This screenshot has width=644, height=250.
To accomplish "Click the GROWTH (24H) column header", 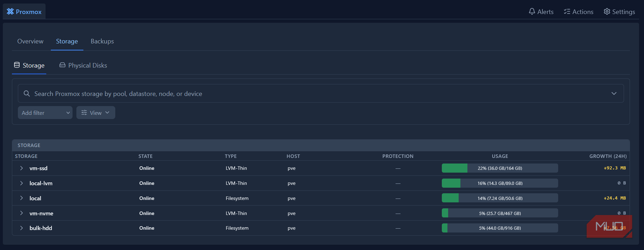I will [x=608, y=156].
